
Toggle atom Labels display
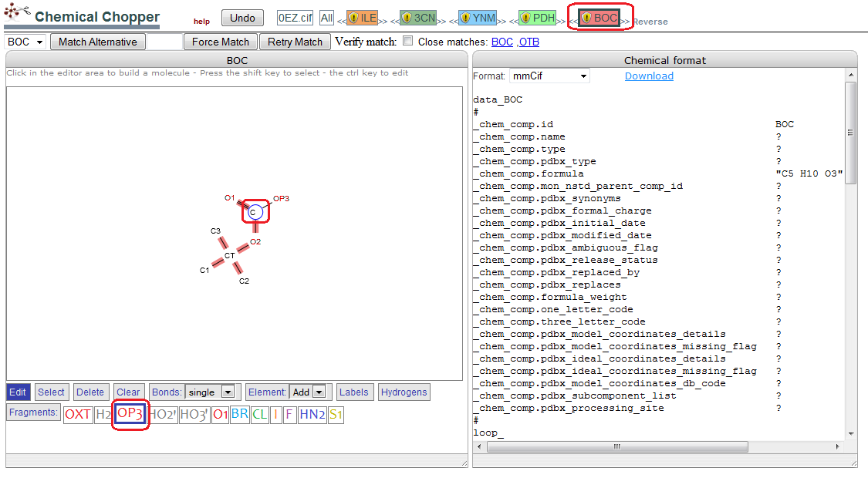pos(353,392)
